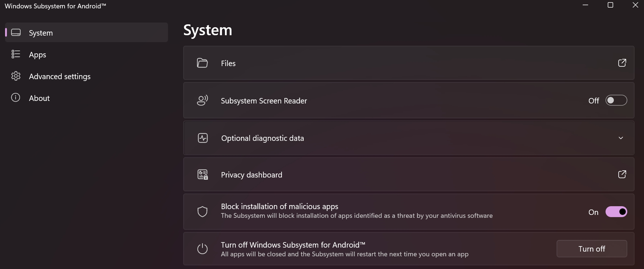Click the power icon for Turn off Subsystem
The width and height of the screenshot is (644, 269).
coord(202,249)
